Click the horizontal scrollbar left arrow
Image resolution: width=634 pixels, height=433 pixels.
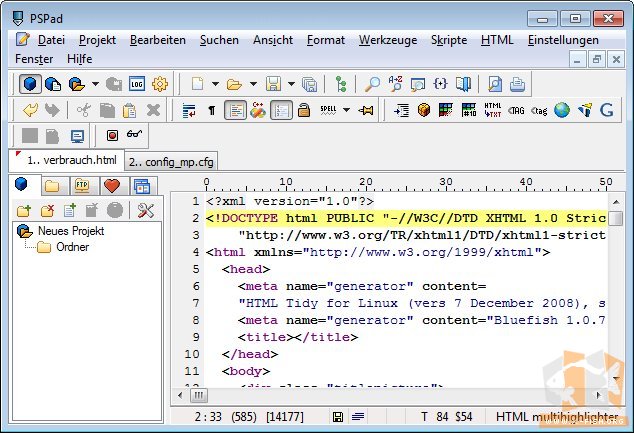(x=180, y=395)
